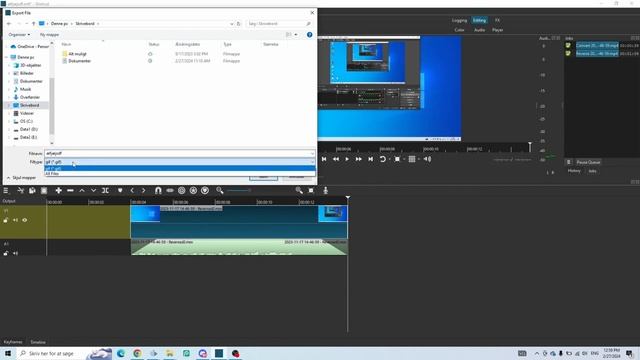Open the History tab beside Jobs

pos(574,171)
